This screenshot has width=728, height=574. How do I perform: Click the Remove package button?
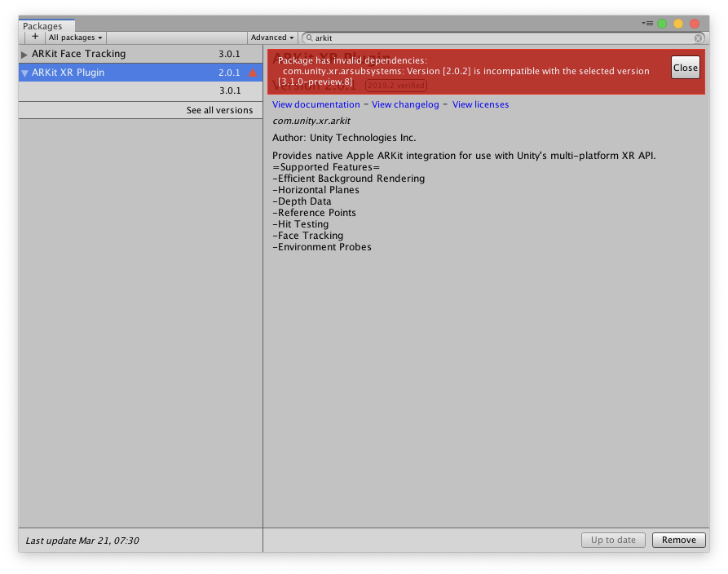coord(679,540)
